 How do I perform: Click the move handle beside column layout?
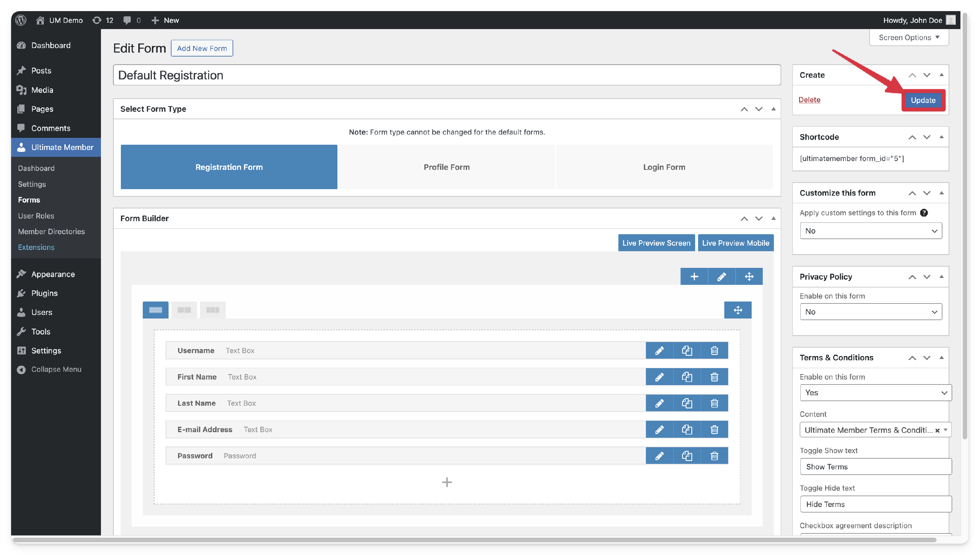pos(738,310)
